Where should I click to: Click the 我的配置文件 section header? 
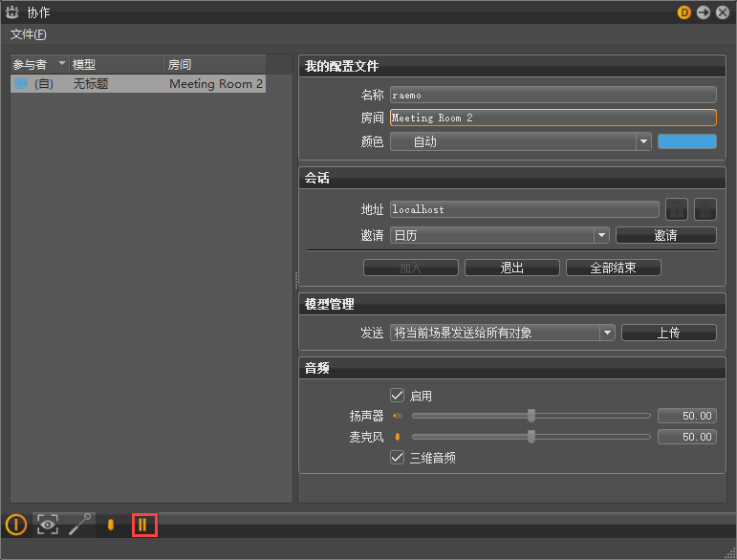(x=512, y=66)
